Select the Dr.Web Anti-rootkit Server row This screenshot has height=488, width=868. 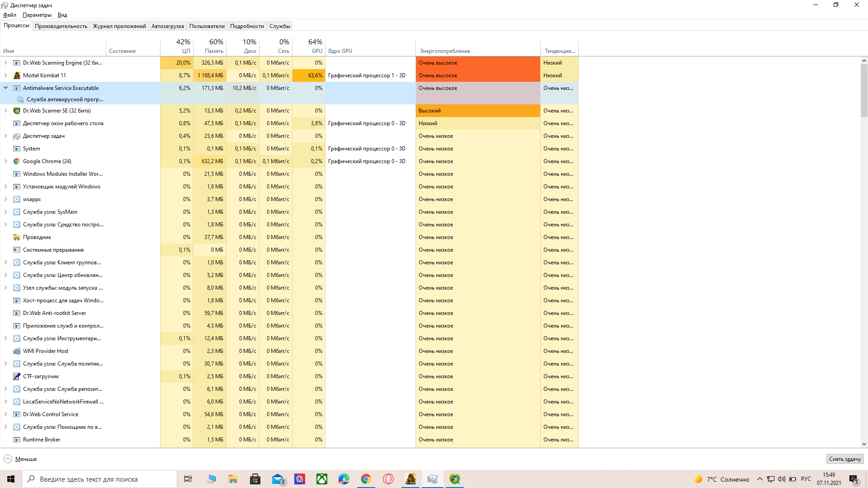click(x=289, y=313)
